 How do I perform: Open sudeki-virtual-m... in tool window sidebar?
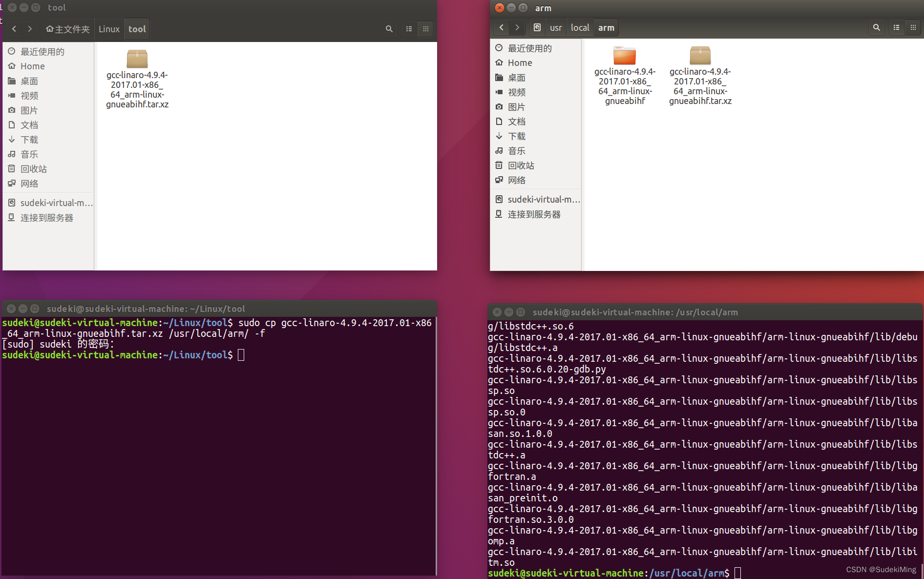click(48, 203)
